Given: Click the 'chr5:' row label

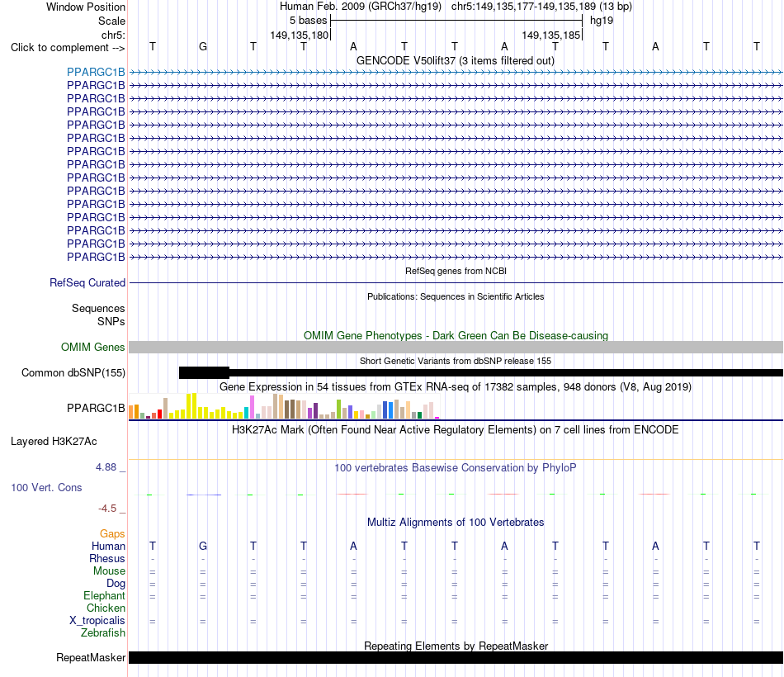Looking at the screenshot, I should point(113,35).
